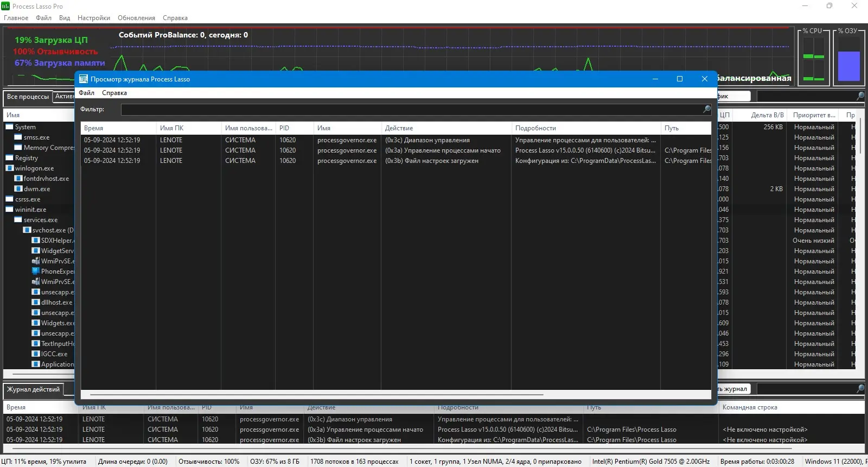Select the '(0x3c) Диапазон управления' row in log viewer
Image resolution: width=868 pixels, height=467 pixels.
395,140
